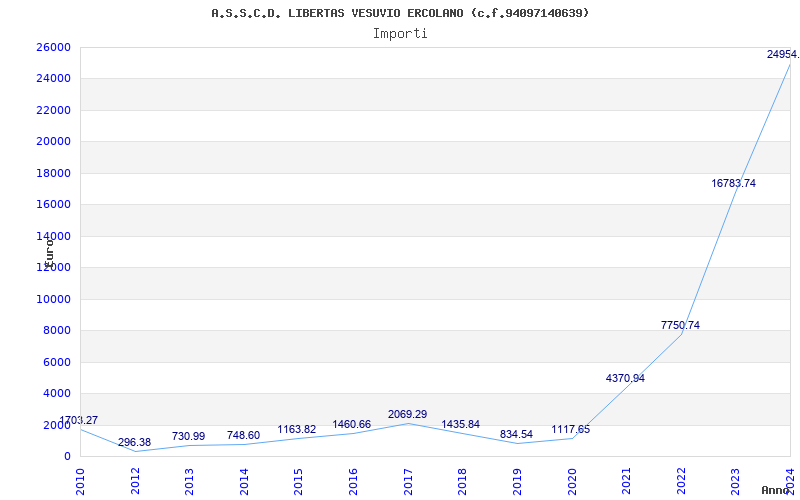Select the 4370.94 data label

point(625,378)
